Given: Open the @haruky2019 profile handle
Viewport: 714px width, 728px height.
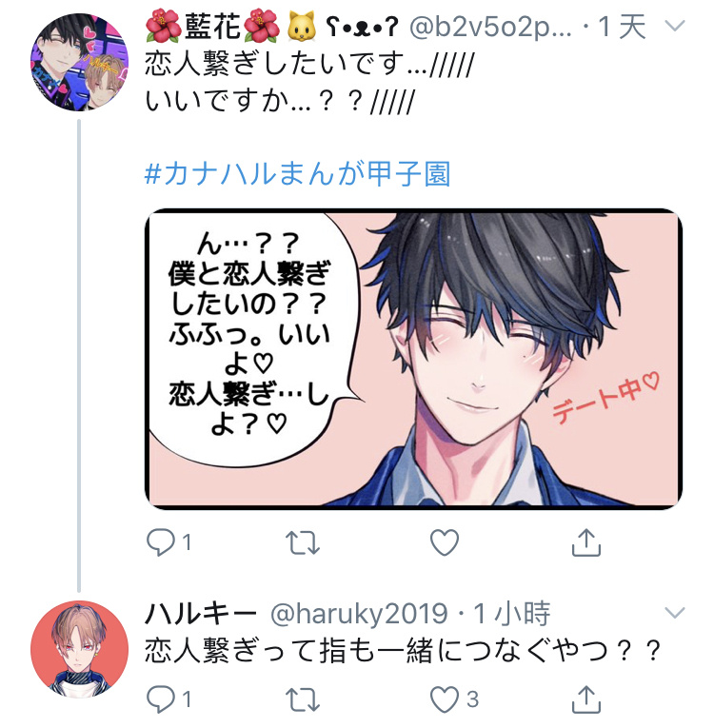Looking at the screenshot, I should pyautogui.click(x=360, y=613).
